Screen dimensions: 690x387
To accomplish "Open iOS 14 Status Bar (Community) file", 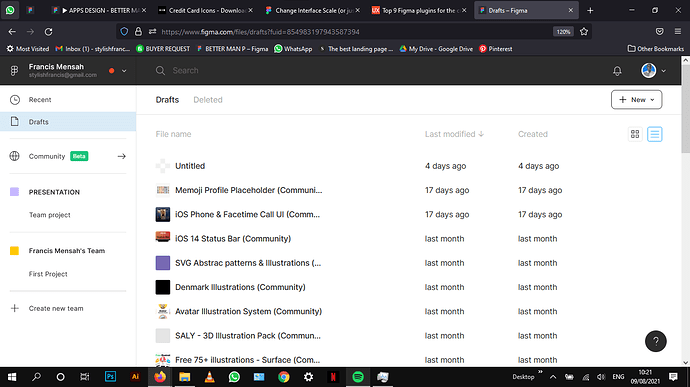I will tap(233, 239).
